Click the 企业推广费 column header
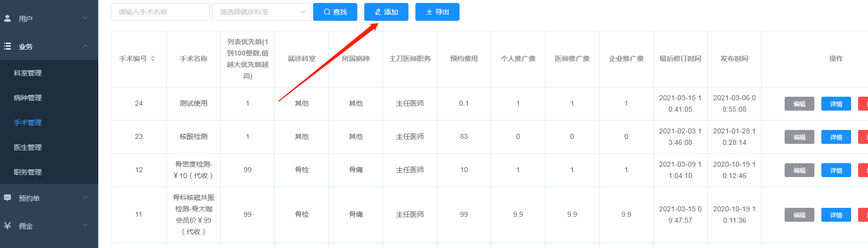 pos(626,59)
